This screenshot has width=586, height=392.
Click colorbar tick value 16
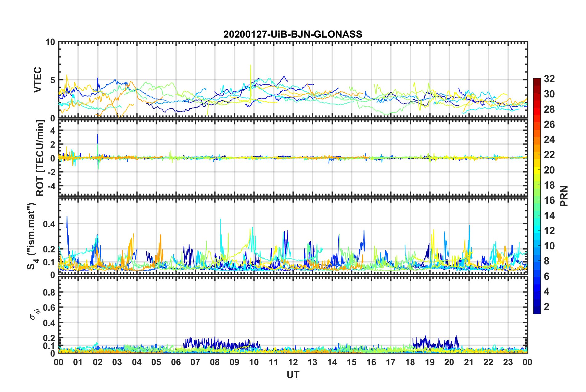tap(549, 200)
